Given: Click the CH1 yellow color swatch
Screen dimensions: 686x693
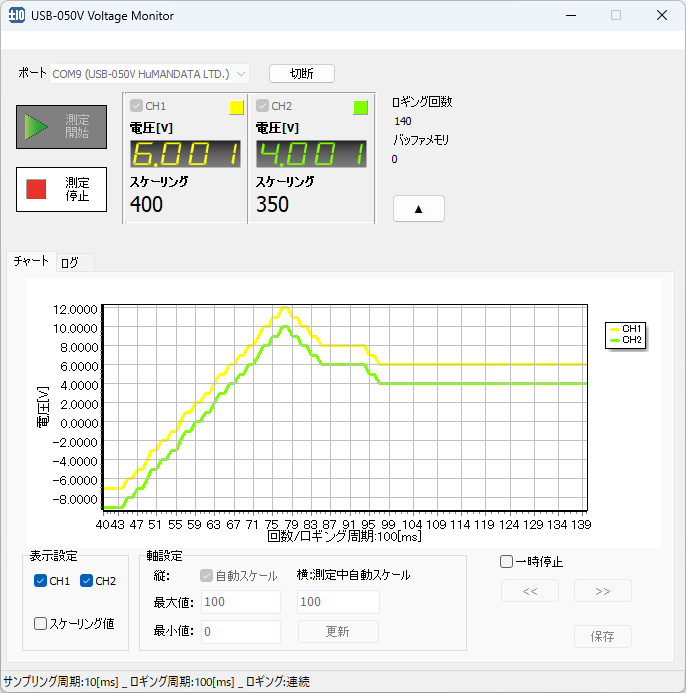Looking at the screenshot, I should pyautogui.click(x=236, y=107).
